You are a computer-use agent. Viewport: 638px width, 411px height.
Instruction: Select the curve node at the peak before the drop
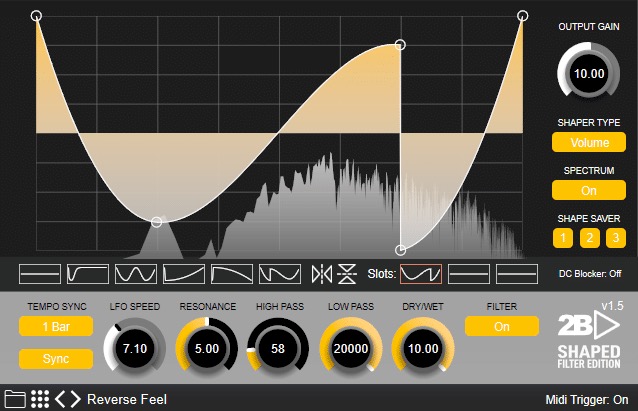point(400,45)
